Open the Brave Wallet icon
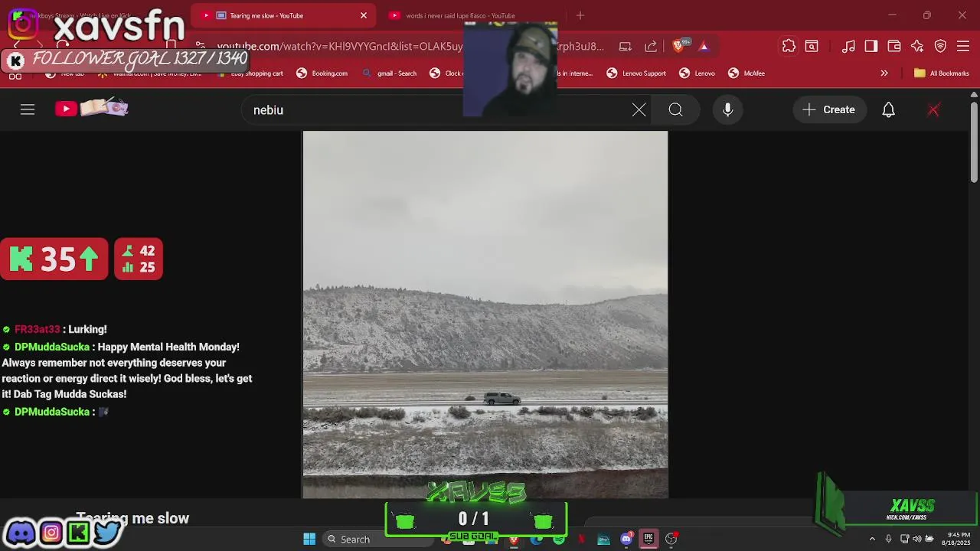The height and width of the screenshot is (551, 980). tap(893, 46)
